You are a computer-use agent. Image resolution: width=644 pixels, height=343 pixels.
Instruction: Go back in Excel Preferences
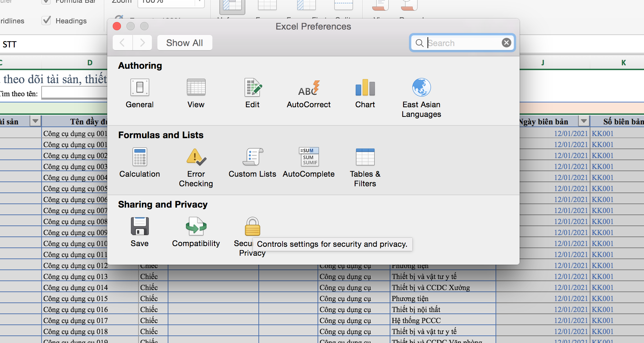pyautogui.click(x=122, y=43)
